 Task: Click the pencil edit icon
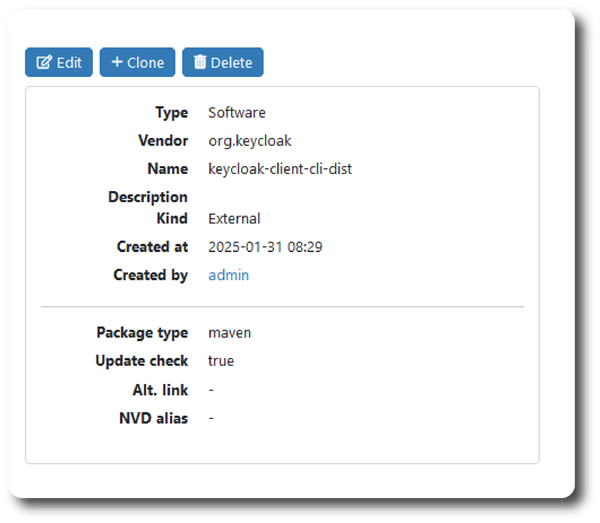(x=44, y=62)
